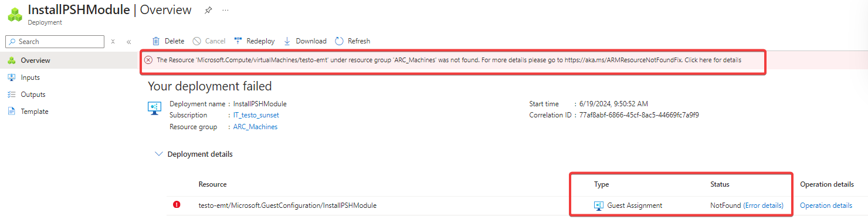Clear the search box with X
The width and height of the screenshot is (868, 219).
point(113,42)
